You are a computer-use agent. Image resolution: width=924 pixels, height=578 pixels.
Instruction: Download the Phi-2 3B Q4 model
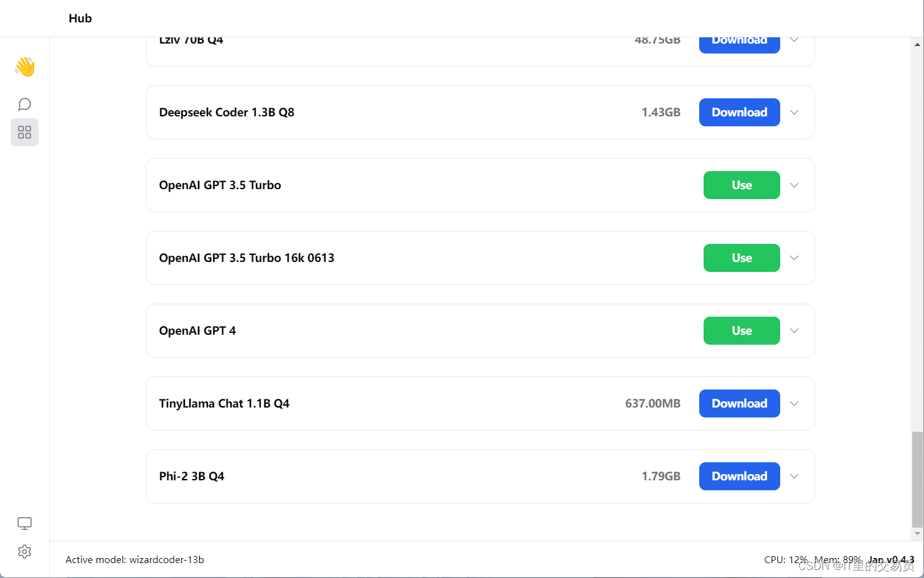739,476
